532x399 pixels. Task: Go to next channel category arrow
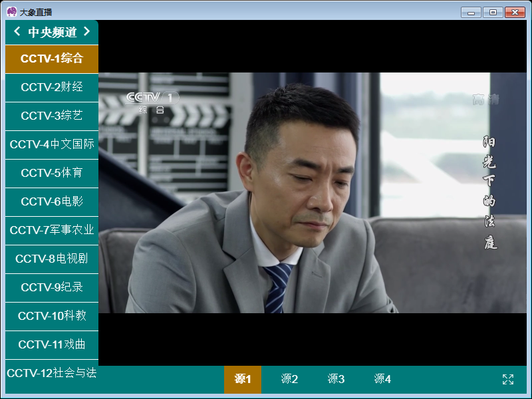(87, 31)
